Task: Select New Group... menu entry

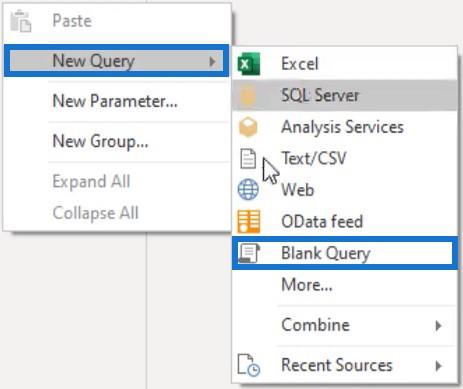Action: tap(101, 142)
